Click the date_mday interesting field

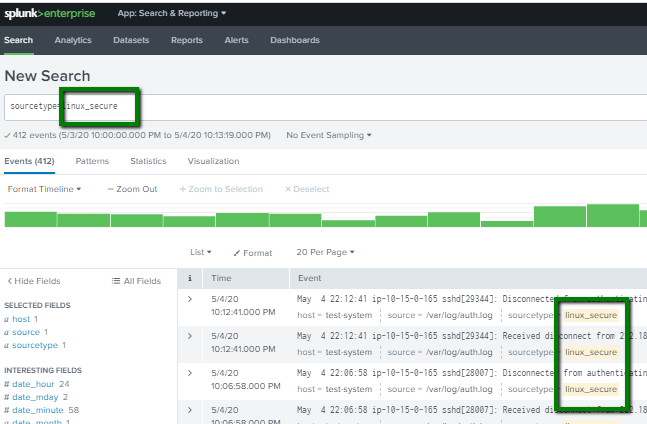point(35,397)
